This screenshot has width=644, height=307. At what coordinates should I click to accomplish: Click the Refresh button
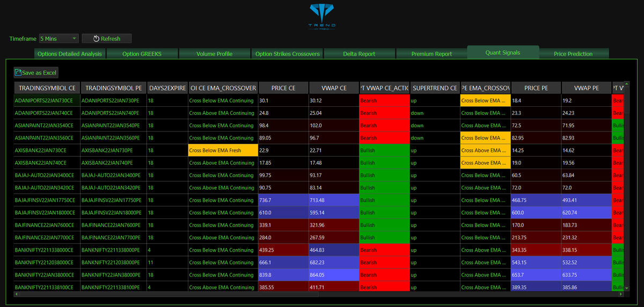(x=107, y=39)
